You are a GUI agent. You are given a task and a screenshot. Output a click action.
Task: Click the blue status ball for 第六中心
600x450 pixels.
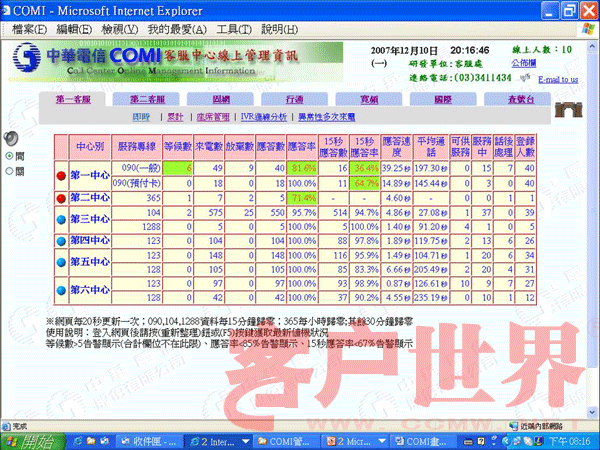pyautogui.click(x=62, y=290)
